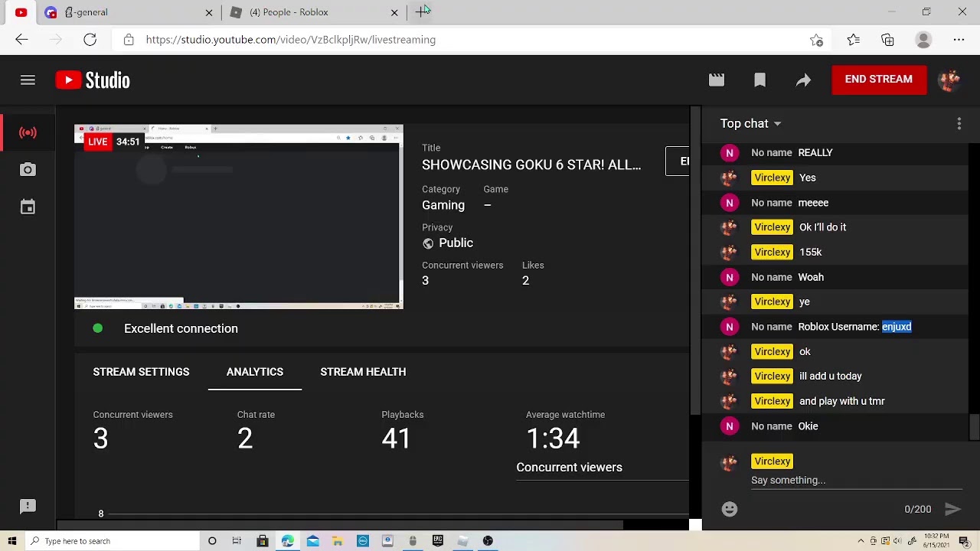Add this page to favorites star
This screenshot has height=551, width=980.
pos(816,40)
